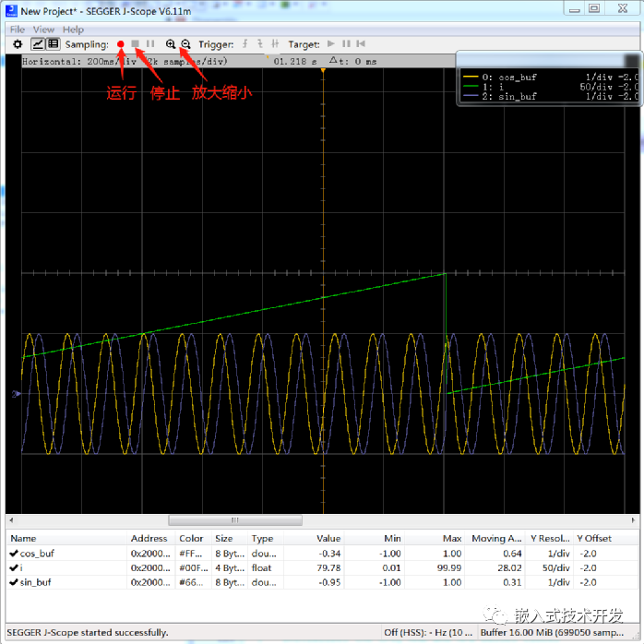The image size is (644, 644).
Task: Click i max value 99.99
Action: 449,567
